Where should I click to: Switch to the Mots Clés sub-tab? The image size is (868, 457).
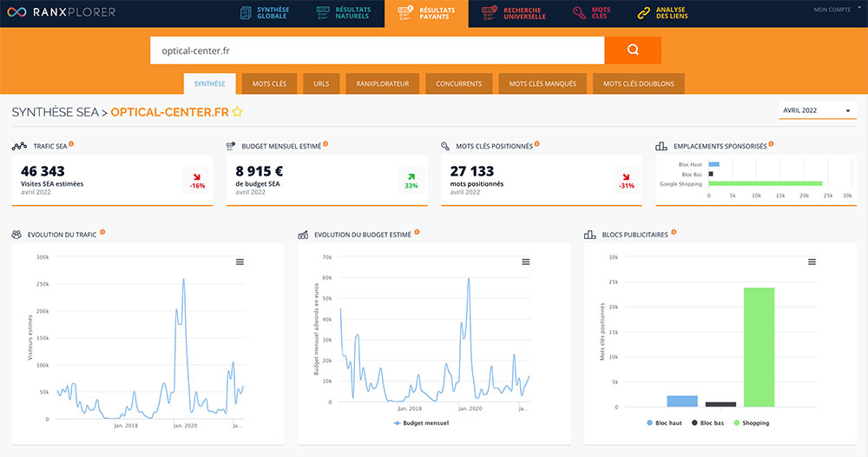270,83
